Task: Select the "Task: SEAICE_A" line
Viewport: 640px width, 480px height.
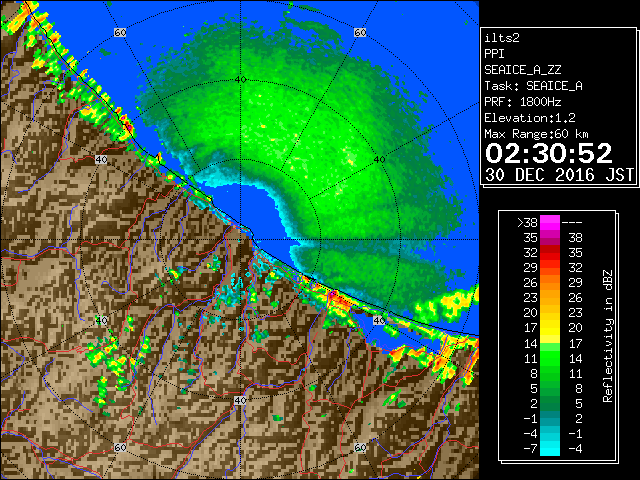Action: click(x=533, y=86)
